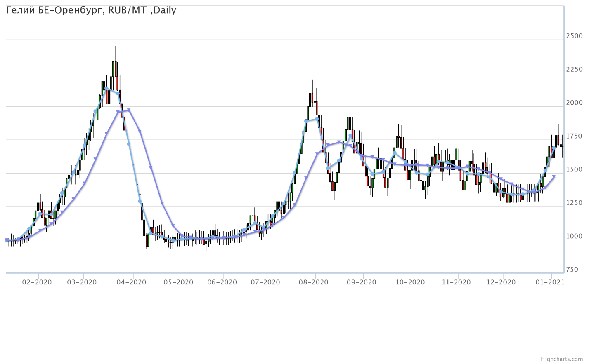Select the 08-2020 date label
The height and width of the screenshot is (364, 589).
314,282
